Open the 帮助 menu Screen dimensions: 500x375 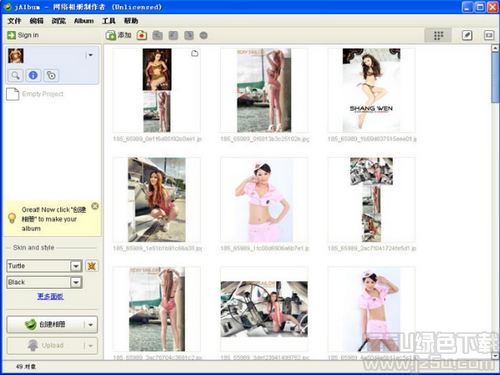pyautogui.click(x=131, y=21)
